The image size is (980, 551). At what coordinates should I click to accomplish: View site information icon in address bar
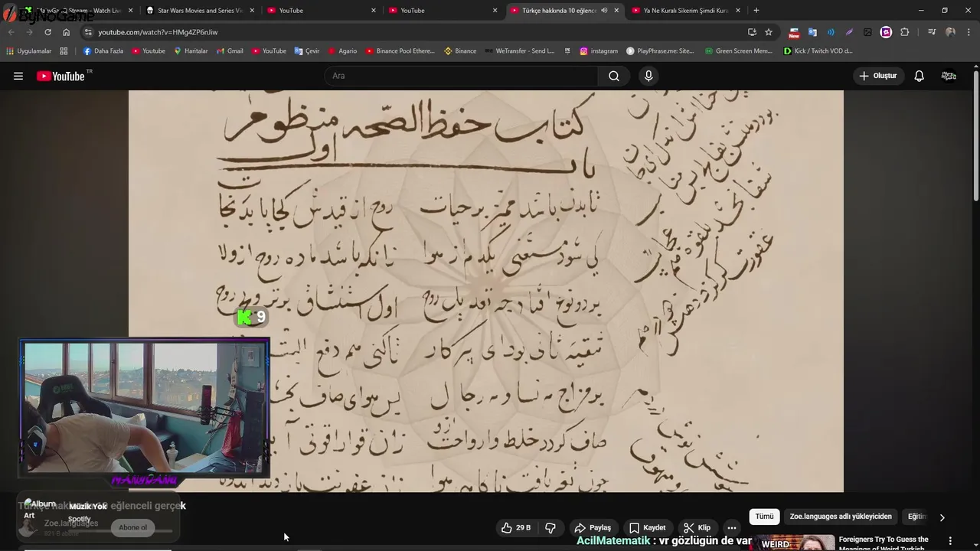coord(88,32)
